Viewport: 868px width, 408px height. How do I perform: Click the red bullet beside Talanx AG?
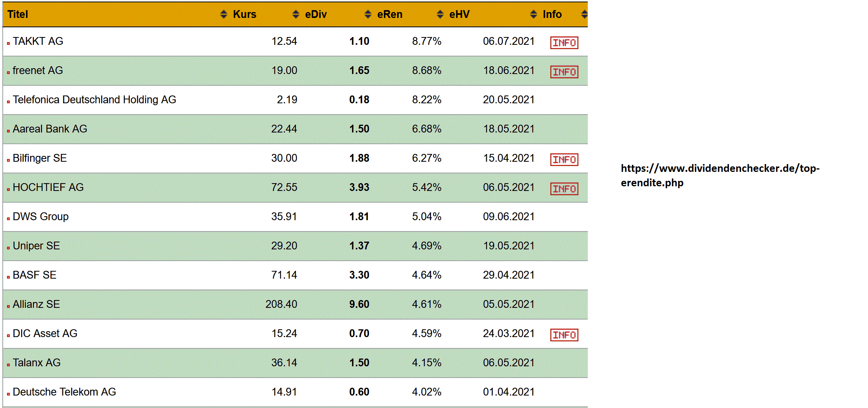[8, 365]
